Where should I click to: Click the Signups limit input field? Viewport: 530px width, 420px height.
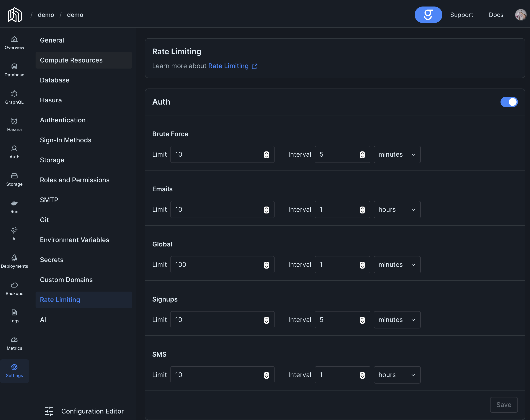tap(216, 320)
